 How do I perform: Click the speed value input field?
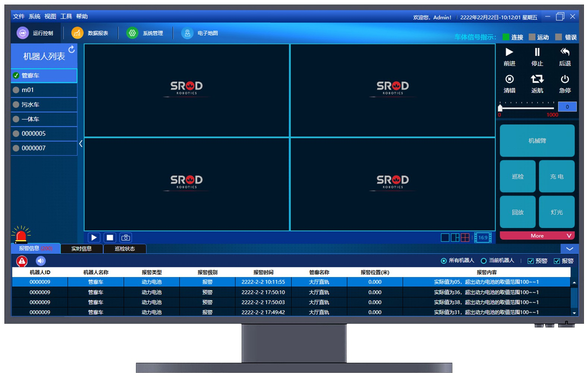[567, 107]
